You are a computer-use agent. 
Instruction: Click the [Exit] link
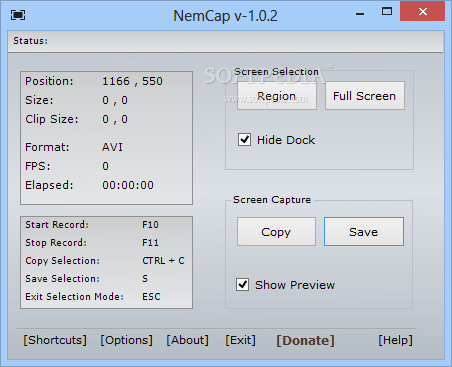pos(240,340)
